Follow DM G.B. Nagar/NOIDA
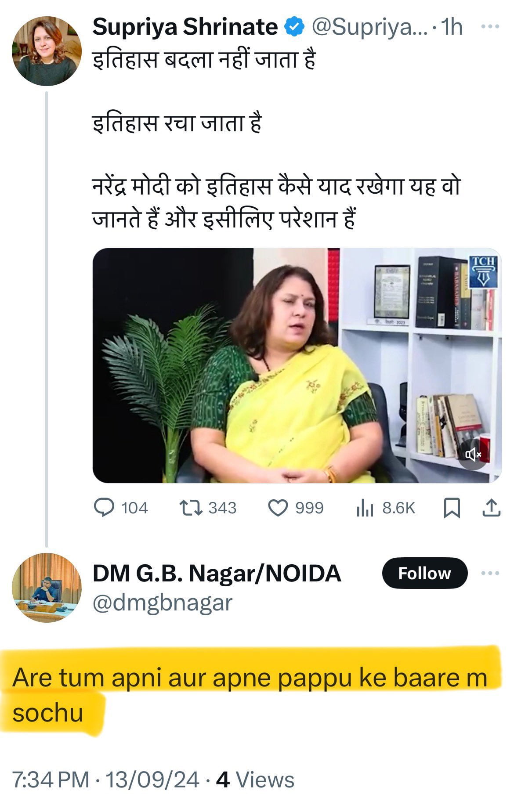This screenshot has width=514, height=812. click(424, 573)
